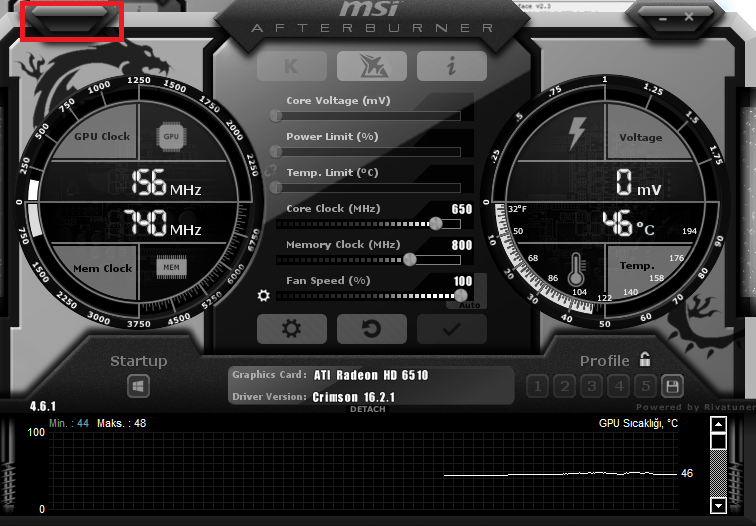Click the K Kombustor stress test button

click(292, 66)
